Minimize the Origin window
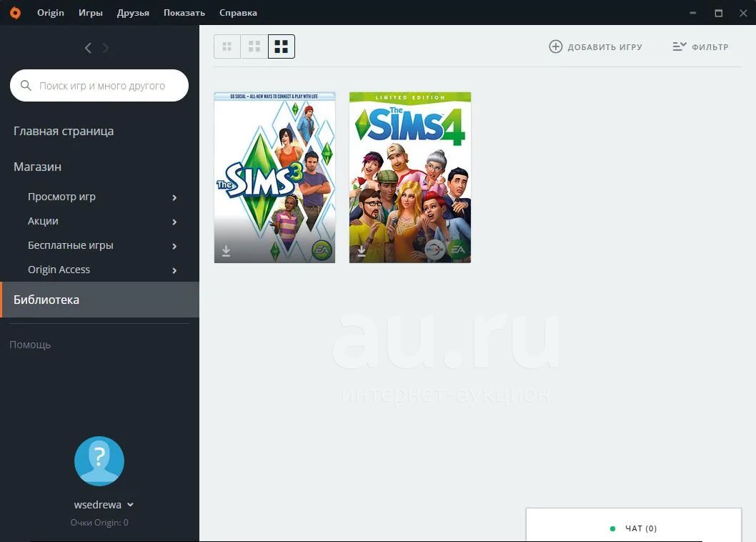 tap(693, 13)
